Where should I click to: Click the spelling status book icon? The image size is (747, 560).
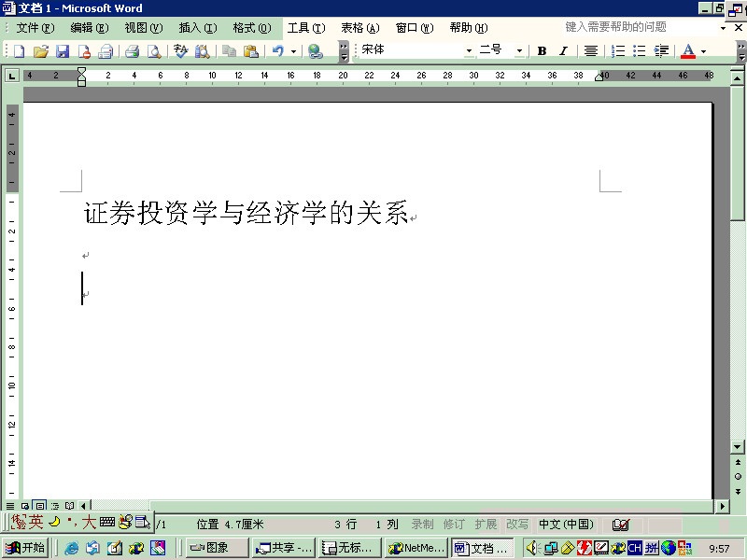pyautogui.click(x=621, y=525)
